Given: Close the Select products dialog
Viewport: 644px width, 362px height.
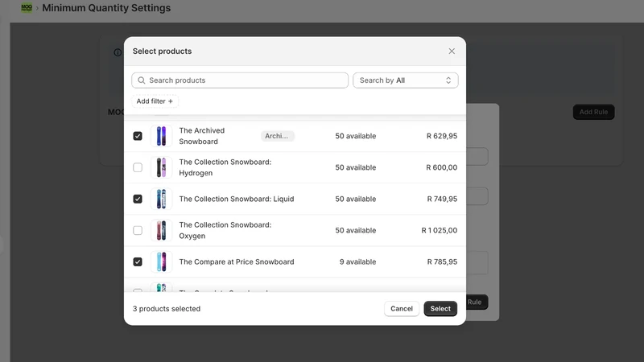Looking at the screenshot, I should tap(452, 51).
